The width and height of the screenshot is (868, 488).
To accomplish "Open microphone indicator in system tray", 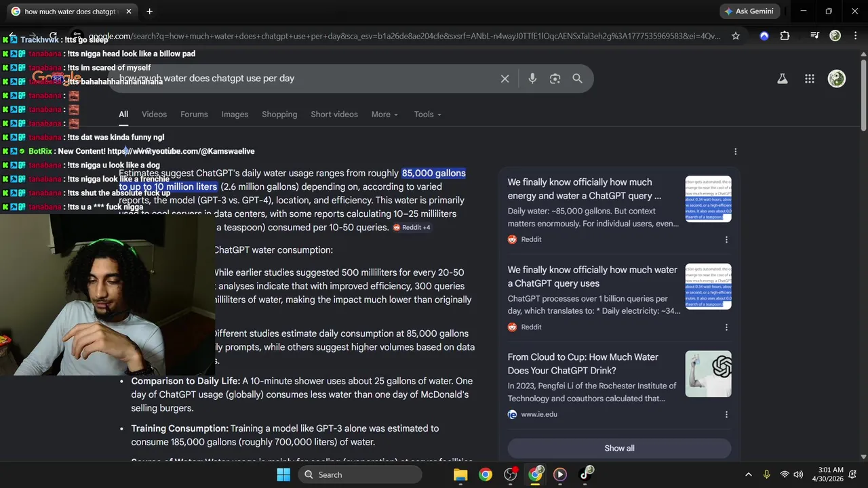I will [766, 474].
